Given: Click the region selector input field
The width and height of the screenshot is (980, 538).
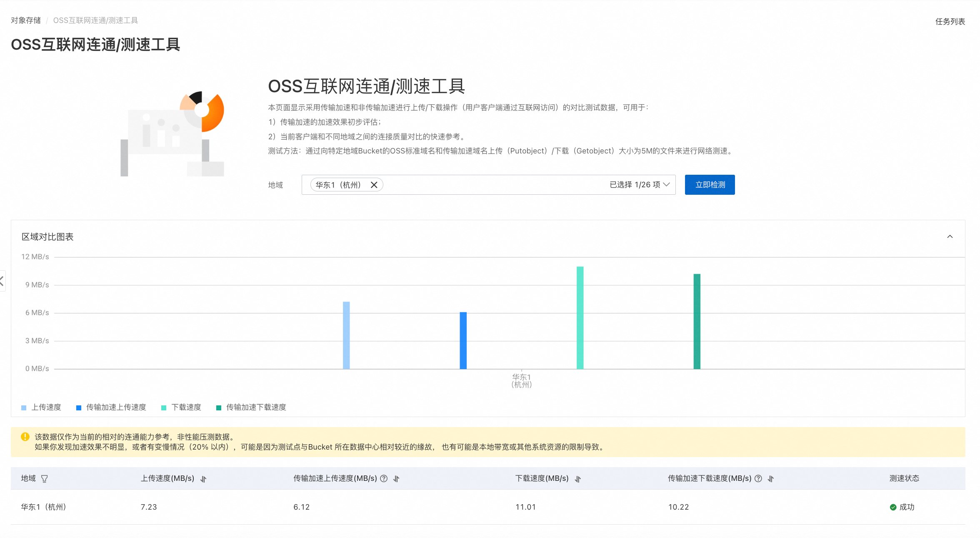Looking at the screenshot, I should tap(488, 185).
